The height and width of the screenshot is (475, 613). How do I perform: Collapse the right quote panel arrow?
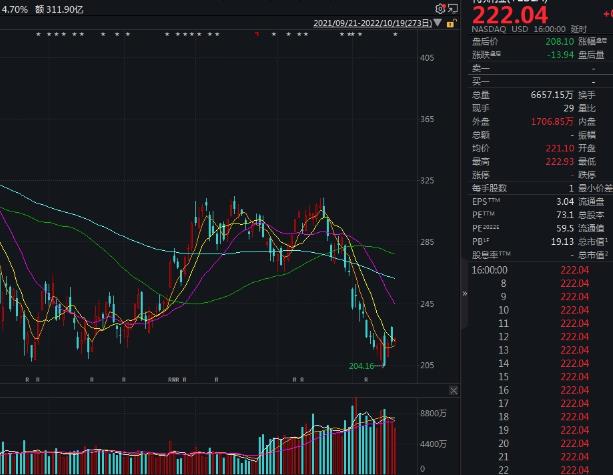pyautogui.click(x=465, y=293)
